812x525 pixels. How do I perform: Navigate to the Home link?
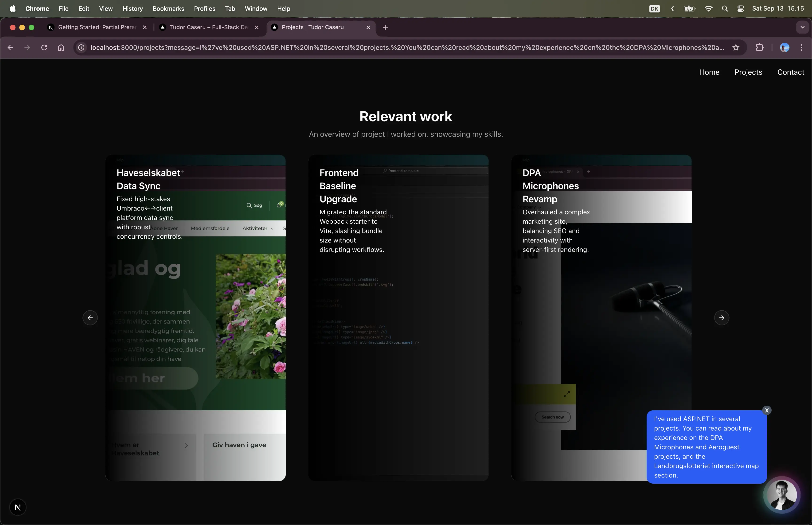[x=709, y=72]
